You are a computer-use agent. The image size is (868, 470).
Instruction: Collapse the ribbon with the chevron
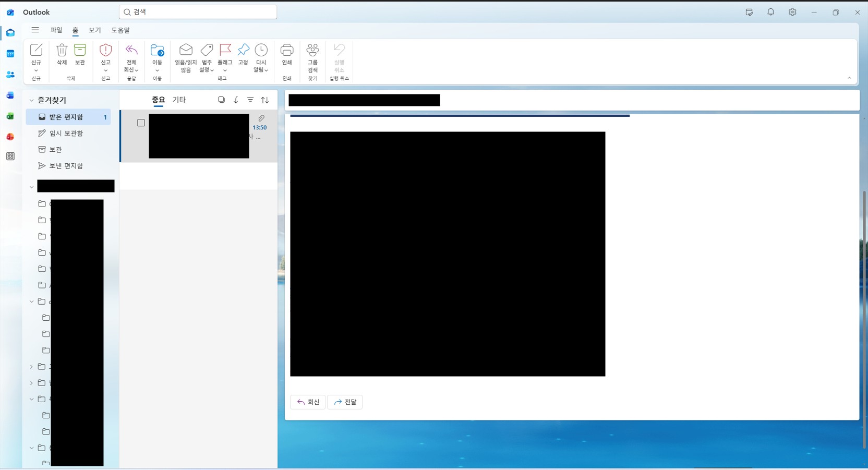point(849,78)
